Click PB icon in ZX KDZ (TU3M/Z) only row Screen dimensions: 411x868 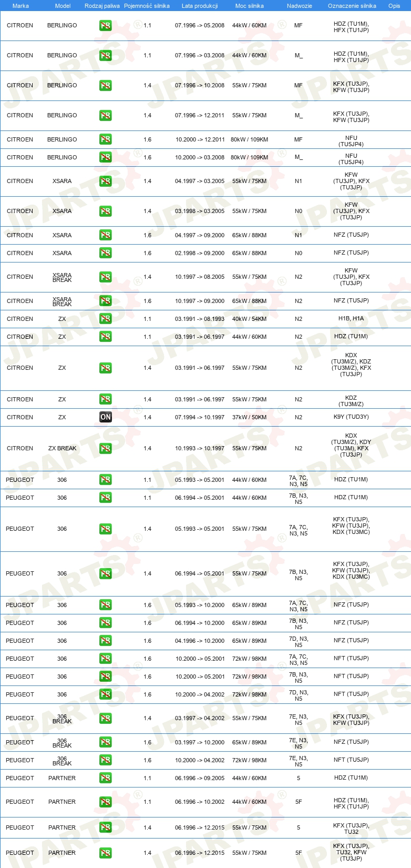106,399
